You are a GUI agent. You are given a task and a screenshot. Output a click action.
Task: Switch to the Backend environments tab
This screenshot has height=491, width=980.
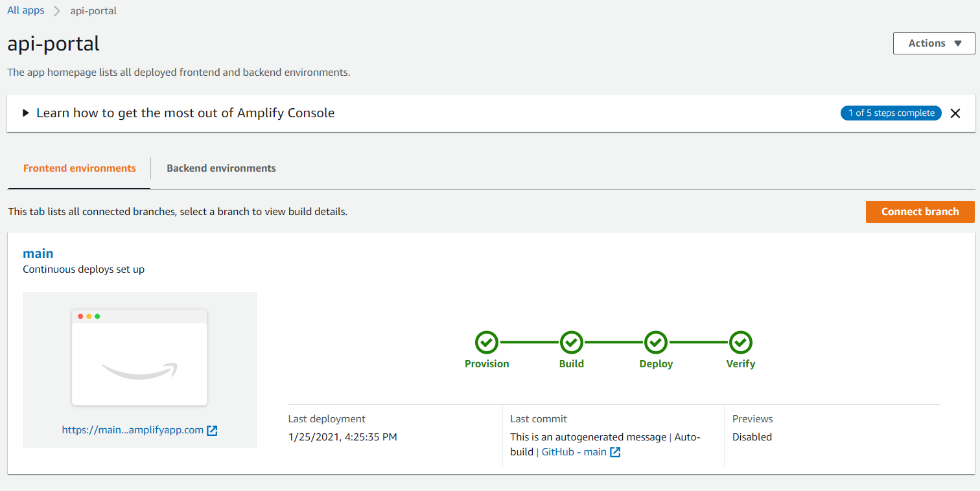pos(221,168)
